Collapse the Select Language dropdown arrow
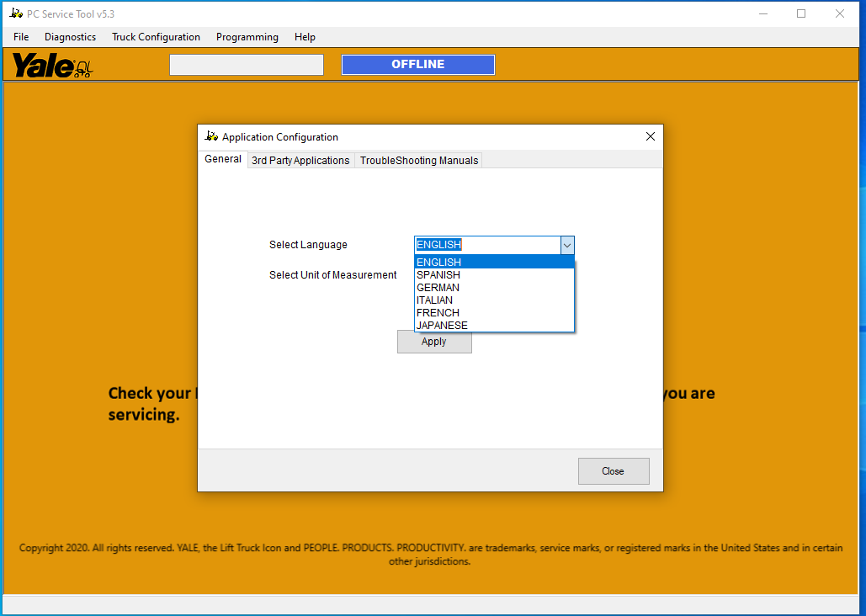866x616 pixels. point(567,245)
